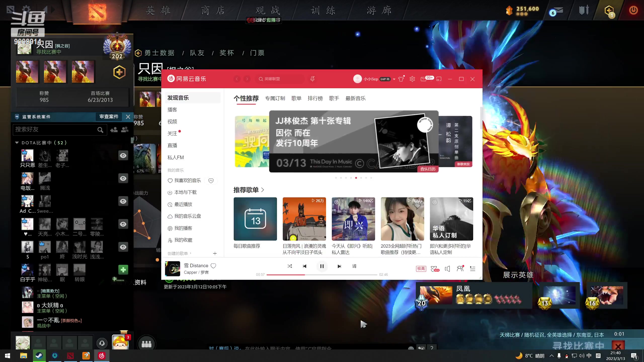Open the Dota 英雄 top menu

pyautogui.click(x=158, y=11)
